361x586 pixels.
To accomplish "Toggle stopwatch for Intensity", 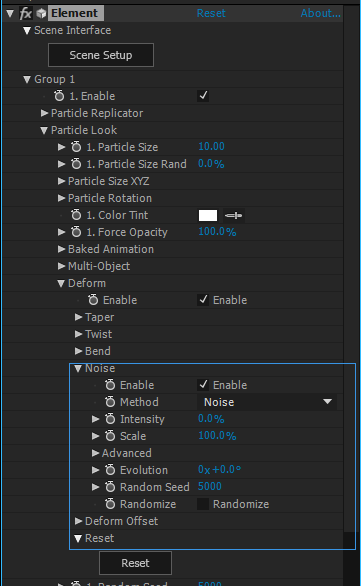I will click(110, 419).
